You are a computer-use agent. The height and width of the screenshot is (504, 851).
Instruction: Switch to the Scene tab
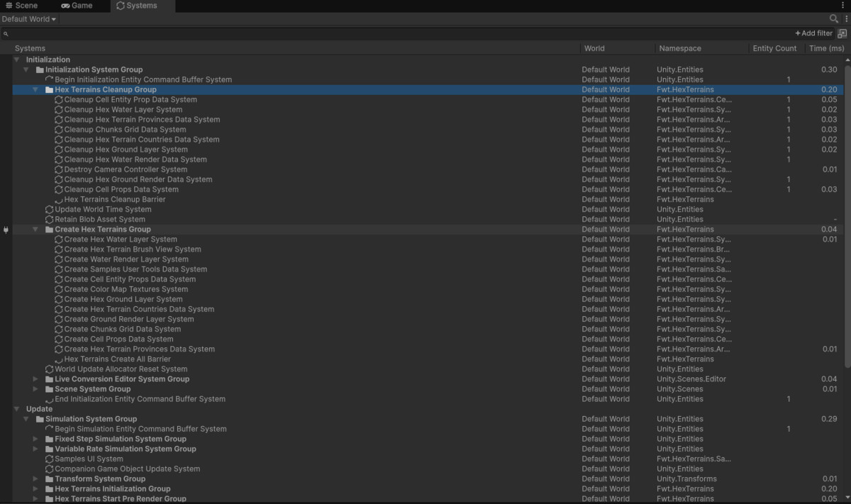coord(21,6)
